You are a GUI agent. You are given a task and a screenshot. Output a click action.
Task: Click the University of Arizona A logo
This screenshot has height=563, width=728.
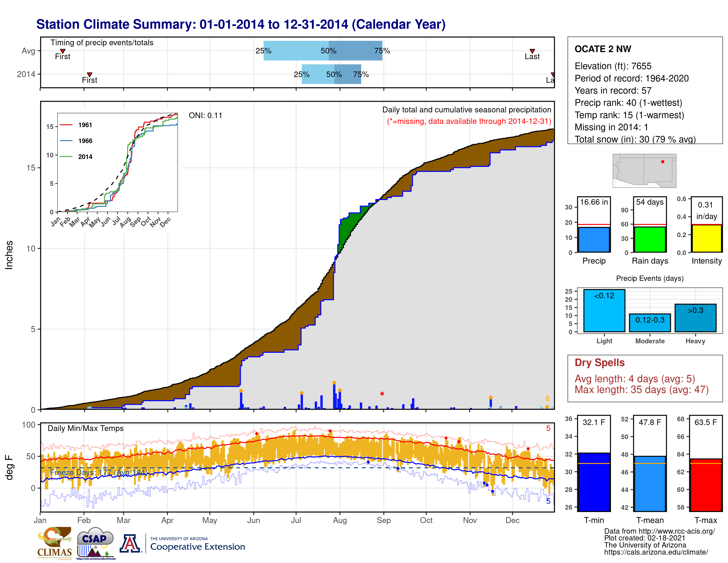130,543
